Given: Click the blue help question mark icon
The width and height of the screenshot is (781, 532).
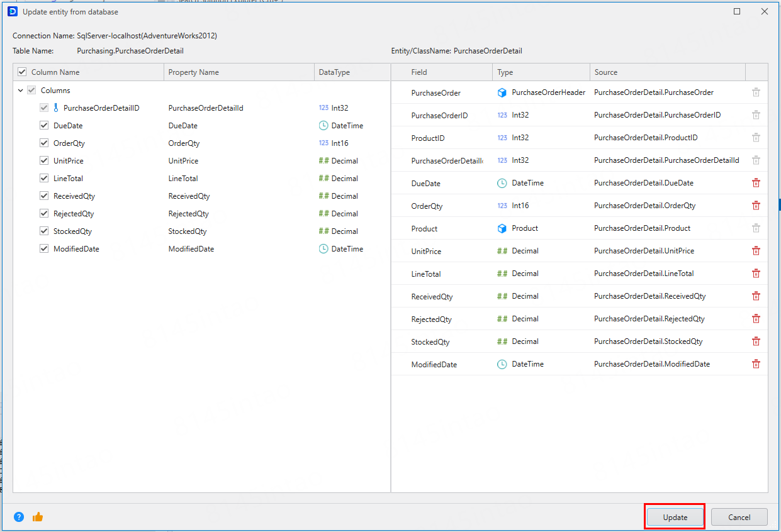Looking at the screenshot, I should click(19, 517).
